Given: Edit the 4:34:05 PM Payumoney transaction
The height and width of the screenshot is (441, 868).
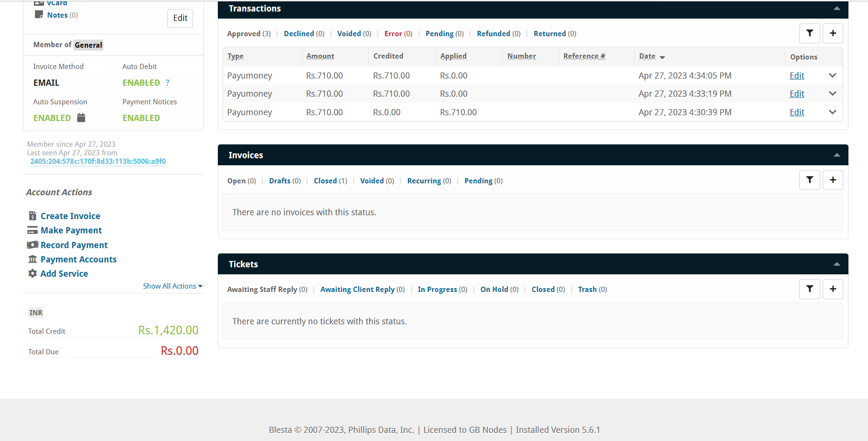Looking at the screenshot, I should (797, 76).
